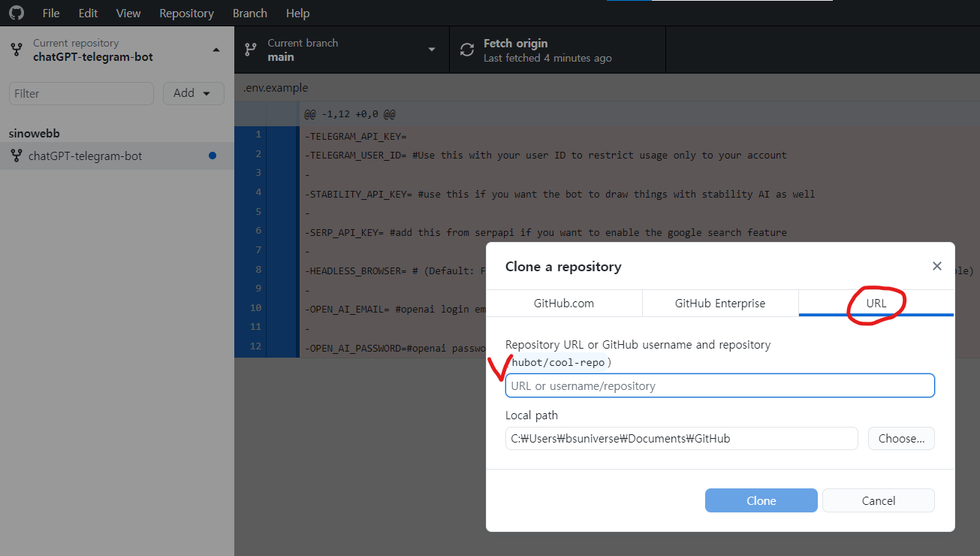Select diff line starting -TELEGRAM_USER_ID=
Image resolution: width=980 pixels, height=556 pixels.
pyautogui.click(x=545, y=155)
